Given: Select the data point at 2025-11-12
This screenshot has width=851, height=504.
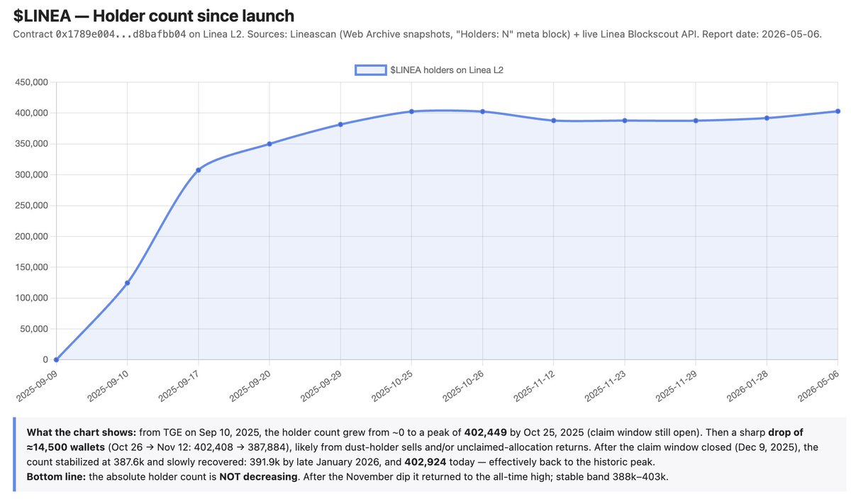Looking at the screenshot, I should pos(553,121).
